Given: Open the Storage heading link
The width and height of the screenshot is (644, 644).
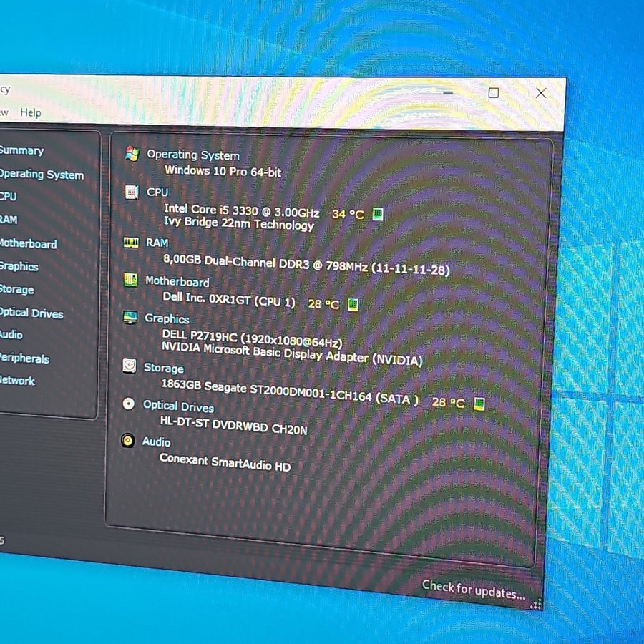Looking at the screenshot, I should click(x=163, y=368).
